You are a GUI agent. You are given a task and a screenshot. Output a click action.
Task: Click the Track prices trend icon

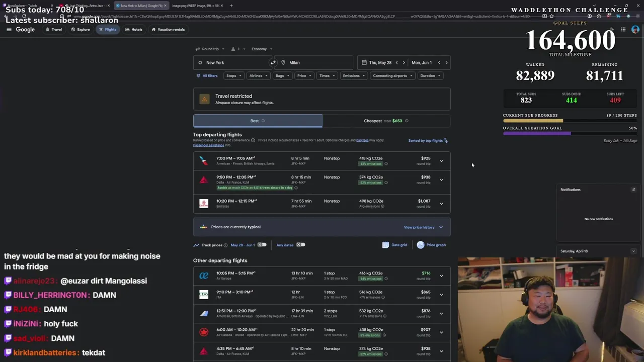(x=196, y=245)
